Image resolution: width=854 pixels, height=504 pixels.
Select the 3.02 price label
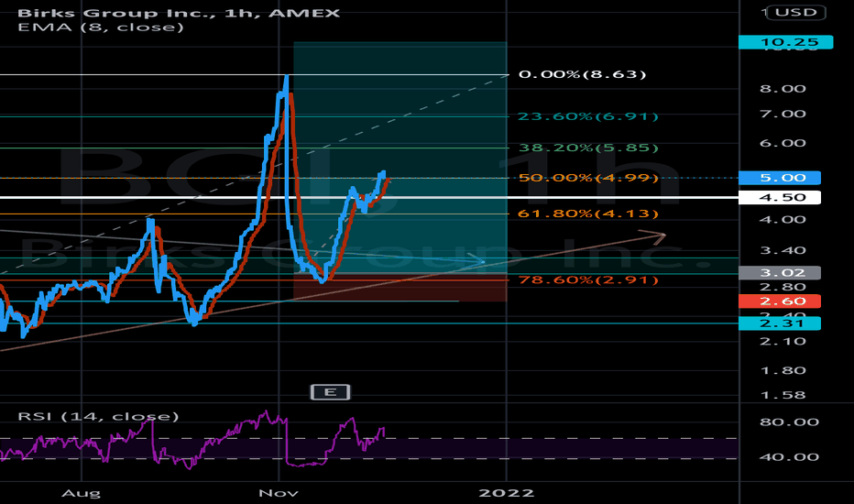click(780, 272)
